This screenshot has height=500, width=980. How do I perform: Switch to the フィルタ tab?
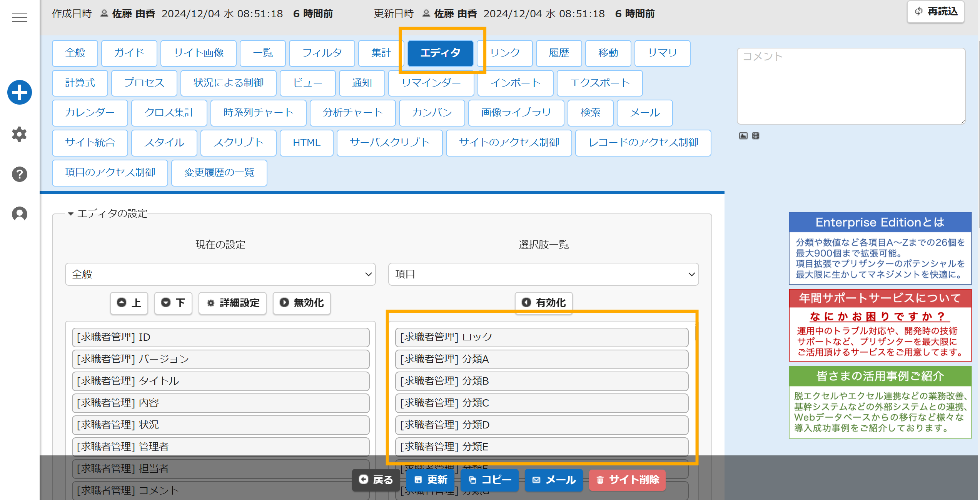tap(322, 53)
